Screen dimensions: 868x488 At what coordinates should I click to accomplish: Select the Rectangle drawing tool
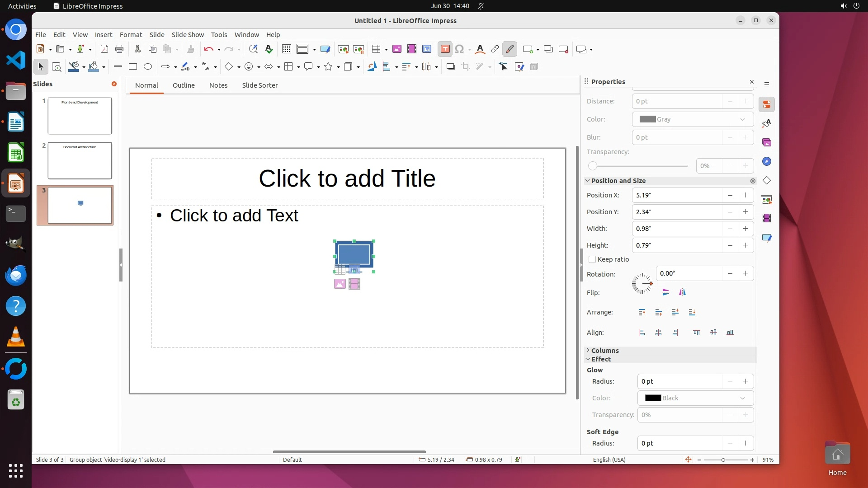tap(133, 67)
